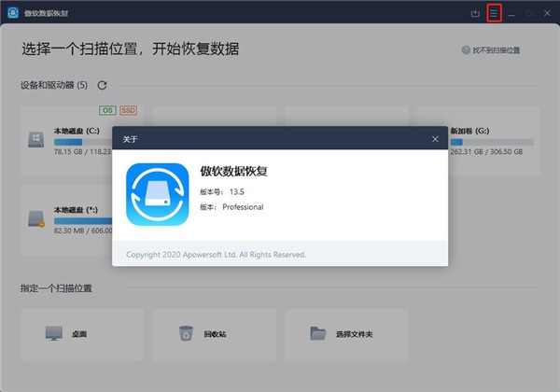The width and height of the screenshot is (560, 392).
Task: Refresh the devices and drives list
Action: 102,85
